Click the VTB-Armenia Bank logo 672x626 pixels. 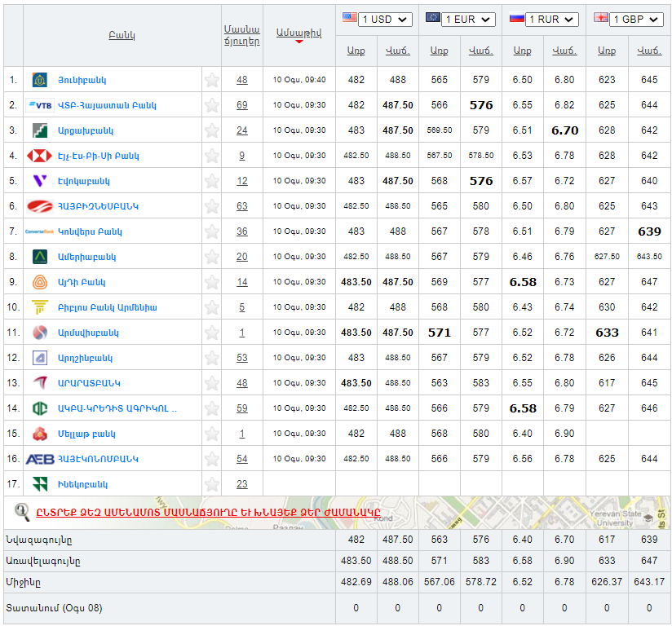[x=39, y=105]
